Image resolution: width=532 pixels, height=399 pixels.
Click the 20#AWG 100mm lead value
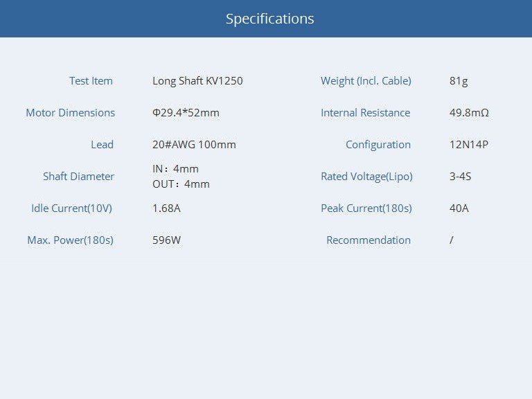pos(194,145)
